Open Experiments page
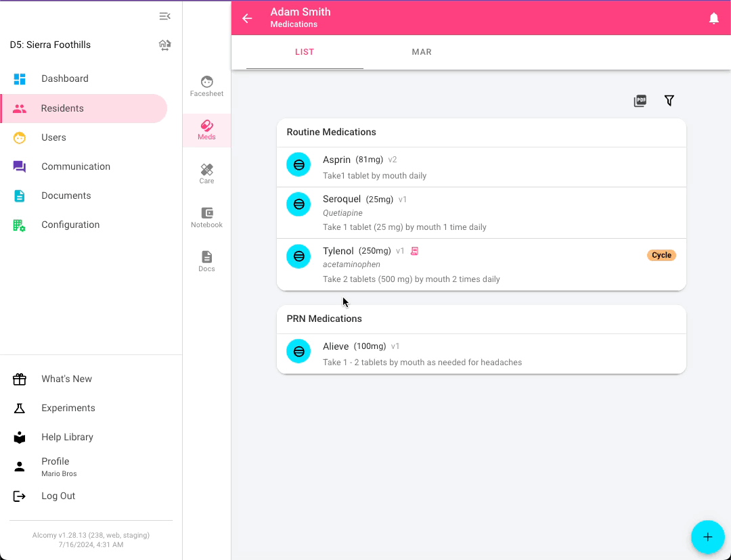This screenshot has width=731, height=560. 91,408
